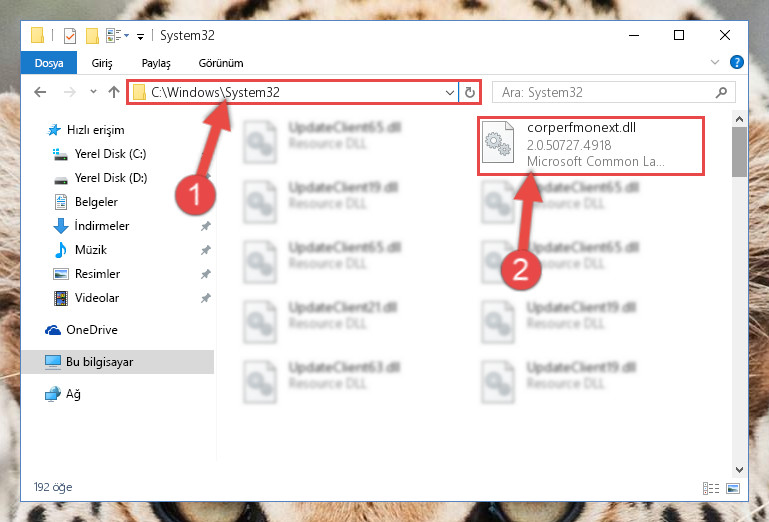Switch to the Görünüm tab
The width and height of the screenshot is (769, 522).
221,63
